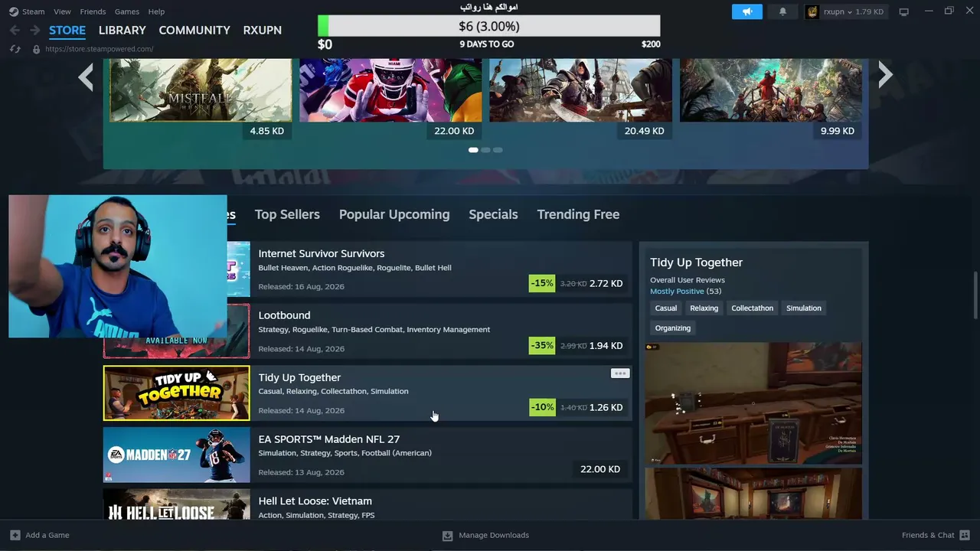Click the Tidy Up Together list thumbnail
Viewport: 980px width, 551px height.
pyautogui.click(x=176, y=393)
